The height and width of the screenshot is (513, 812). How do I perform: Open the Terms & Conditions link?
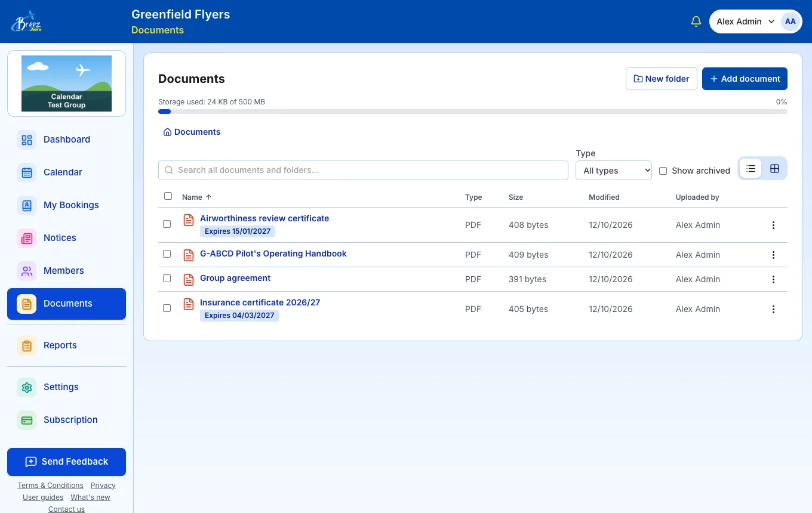(x=50, y=486)
